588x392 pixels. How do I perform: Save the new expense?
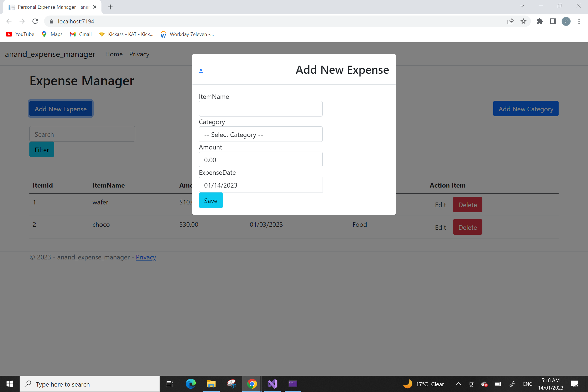click(x=211, y=200)
